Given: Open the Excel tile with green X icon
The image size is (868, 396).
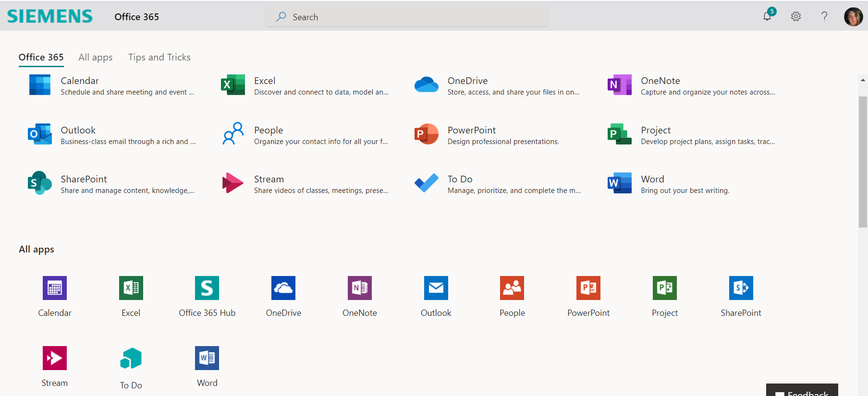Looking at the screenshot, I should pyautogui.click(x=305, y=85).
